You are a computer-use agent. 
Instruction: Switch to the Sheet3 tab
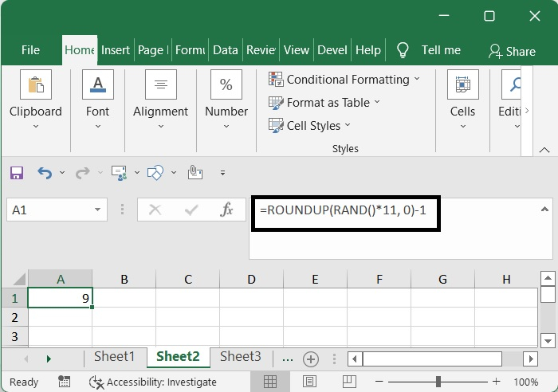[241, 356]
